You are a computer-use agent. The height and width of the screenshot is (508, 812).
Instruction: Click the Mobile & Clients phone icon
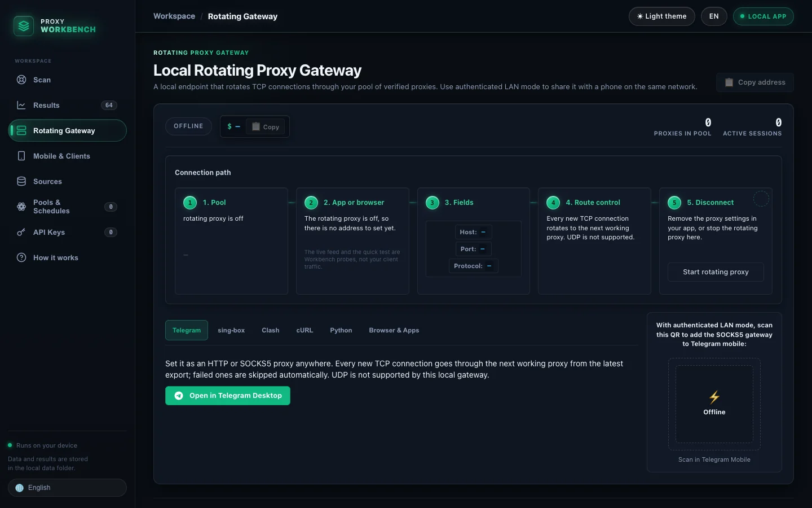[x=21, y=156]
